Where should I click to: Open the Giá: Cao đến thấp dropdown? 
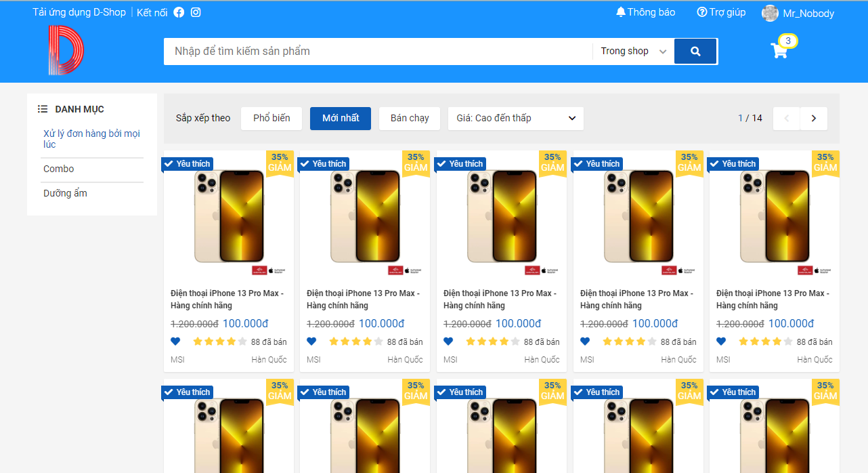[x=515, y=118]
